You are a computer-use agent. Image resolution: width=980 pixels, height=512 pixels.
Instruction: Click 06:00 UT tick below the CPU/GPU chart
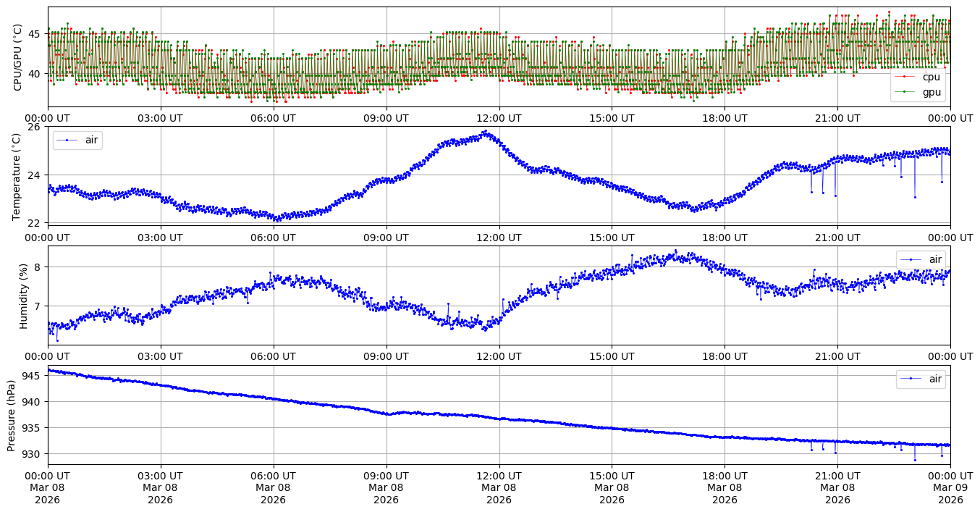273,118
